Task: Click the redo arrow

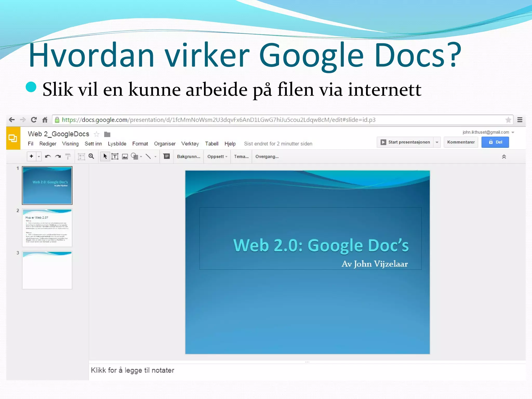Action: coord(58,156)
